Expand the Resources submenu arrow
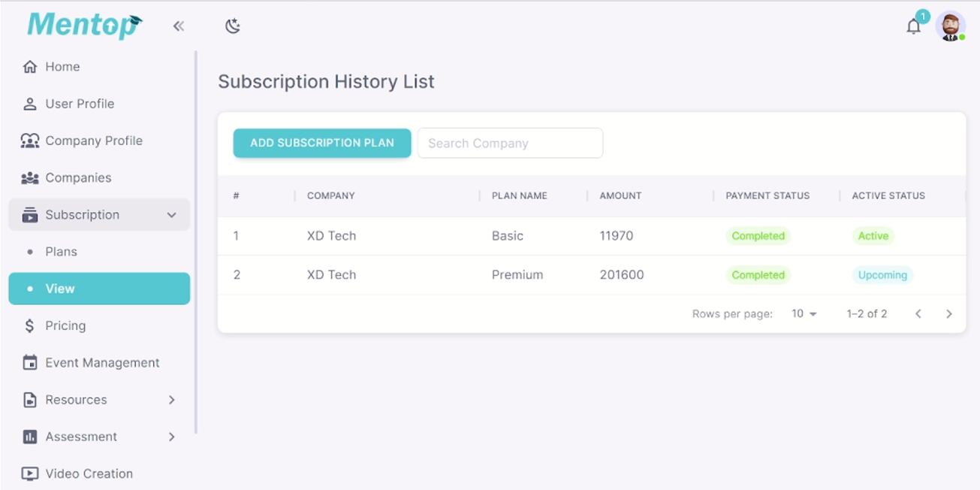The width and height of the screenshot is (980, 490). [x=172, y=400]
